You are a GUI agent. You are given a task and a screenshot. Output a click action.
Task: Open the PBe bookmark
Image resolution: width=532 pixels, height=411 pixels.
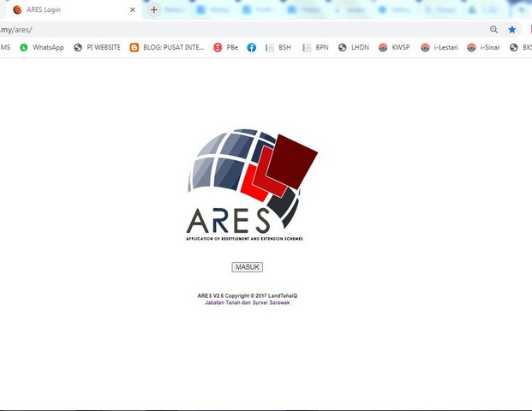(x=225, y=48)
